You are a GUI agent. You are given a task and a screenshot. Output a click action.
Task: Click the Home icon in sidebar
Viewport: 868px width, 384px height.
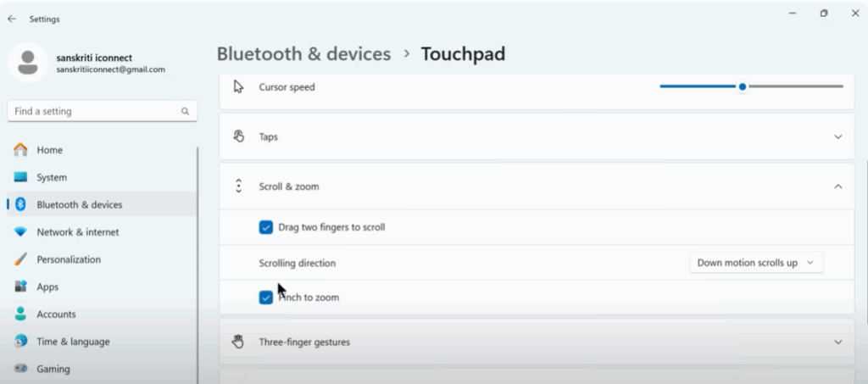click(21, 150)
